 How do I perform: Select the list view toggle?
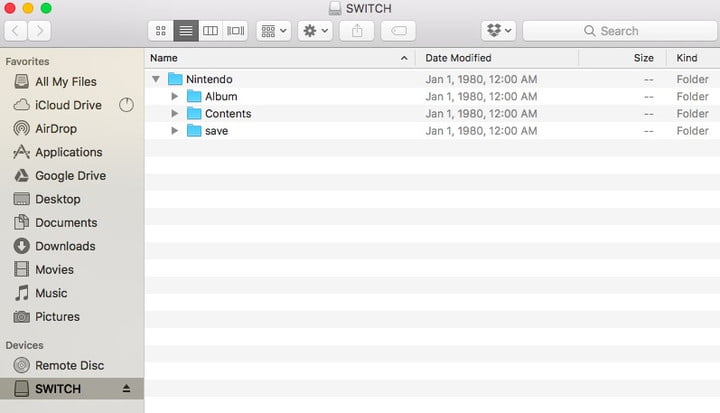pyautogui.click(x=186, y=31)
